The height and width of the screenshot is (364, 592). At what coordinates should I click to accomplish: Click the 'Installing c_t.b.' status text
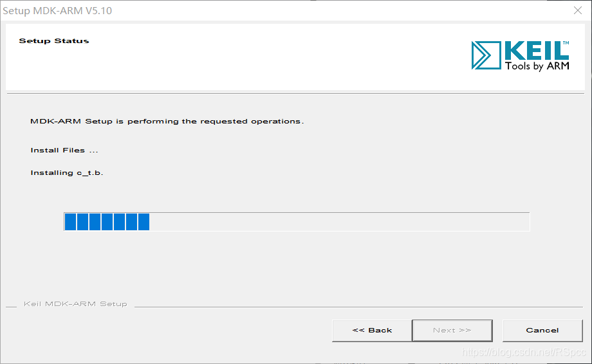66,173
